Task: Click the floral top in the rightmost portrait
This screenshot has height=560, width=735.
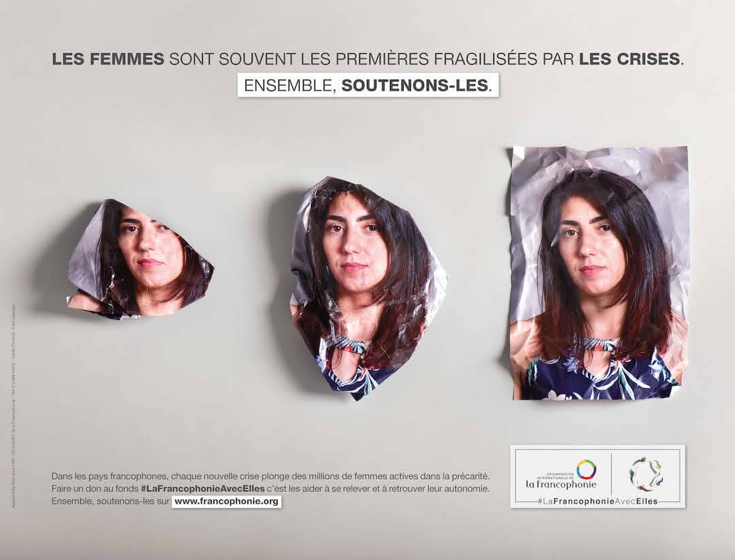Action: [x=602, y=376]
